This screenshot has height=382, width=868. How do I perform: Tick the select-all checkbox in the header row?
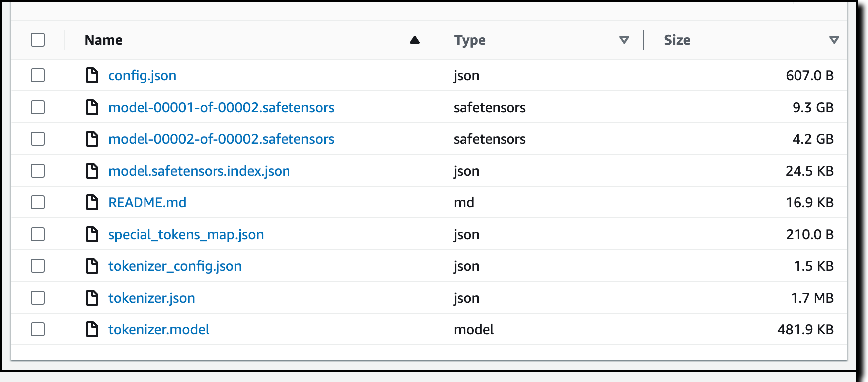38,40
